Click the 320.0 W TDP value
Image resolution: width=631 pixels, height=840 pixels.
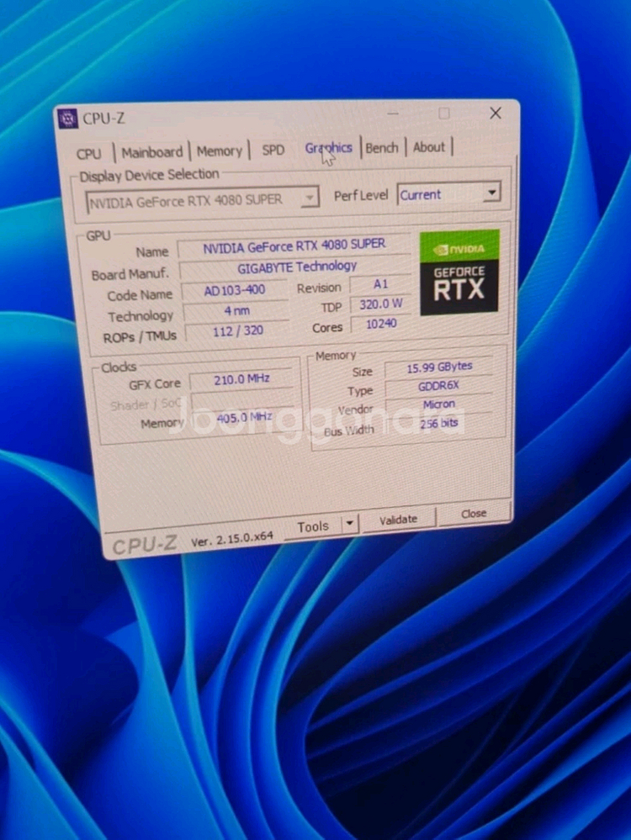(x=380, y=304)
